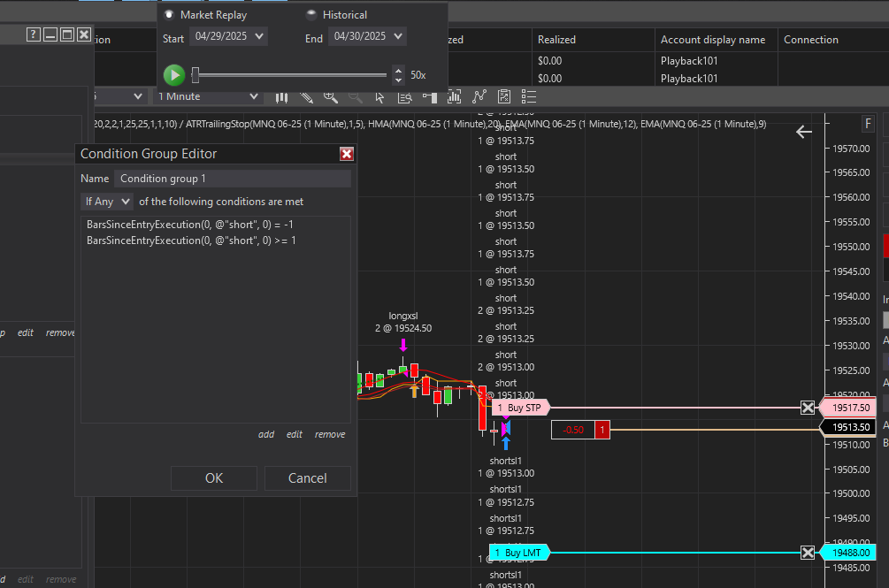Cancel the Buy LMT order with X
889x588 pixels.
(808, 553)
